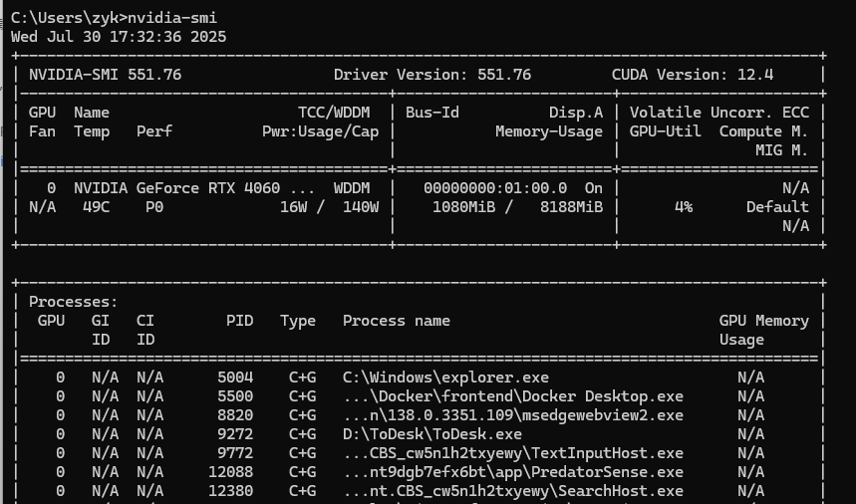The height and width of the screenshot is (504, 856).
Task: Click the PID 9272
Action: click(x=235, y=434)
